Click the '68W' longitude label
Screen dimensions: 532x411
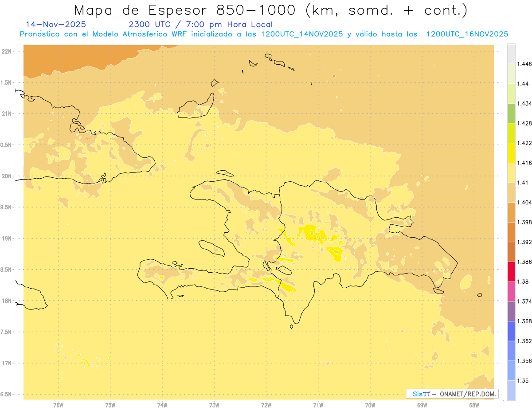pyautogui.click(x=474, y=405)
